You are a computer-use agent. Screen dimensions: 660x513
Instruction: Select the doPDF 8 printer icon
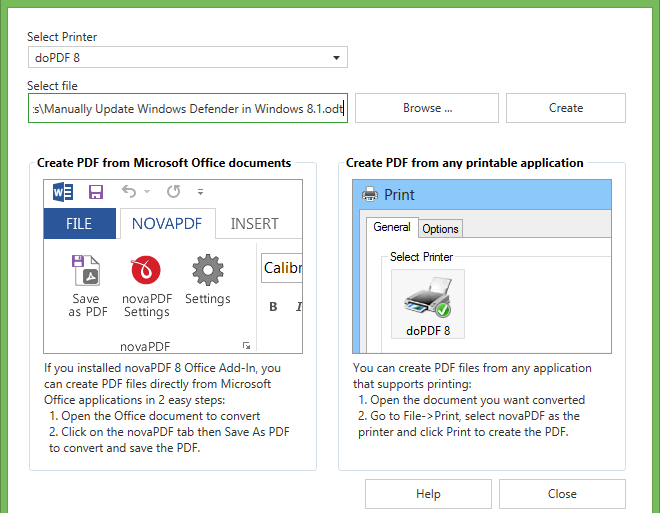(428, 300)
